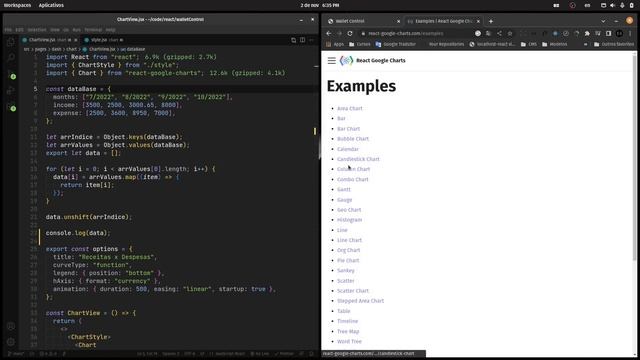The height and width of the screenshot is (360, 640).
Task: Open Source Control in activity bar
Action: (x=11, y=74)
